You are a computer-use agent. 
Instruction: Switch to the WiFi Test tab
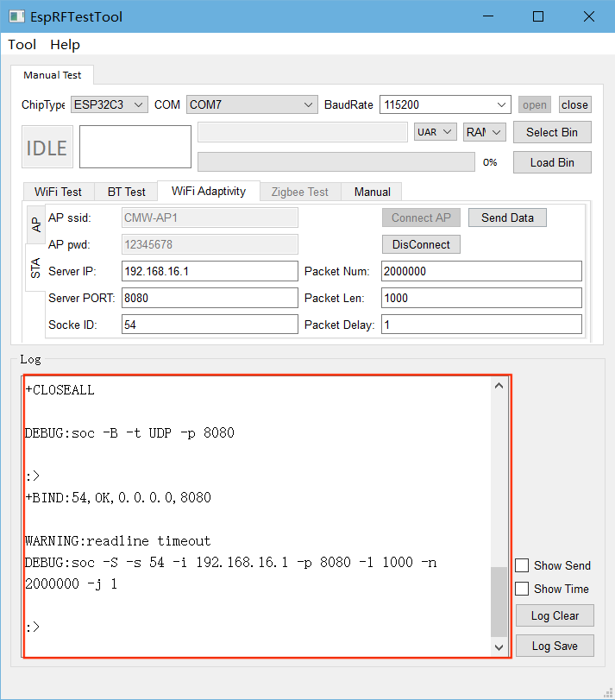58,192
